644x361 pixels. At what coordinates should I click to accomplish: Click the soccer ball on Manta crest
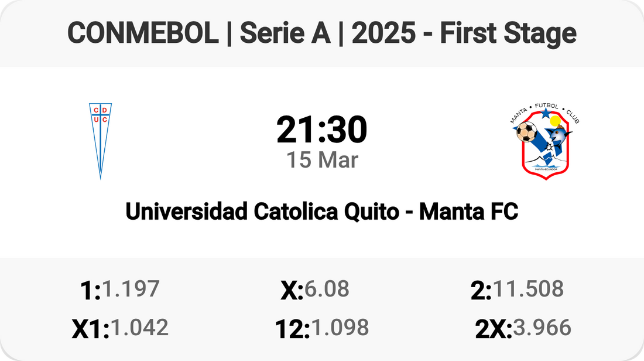[x=527, y=133]
